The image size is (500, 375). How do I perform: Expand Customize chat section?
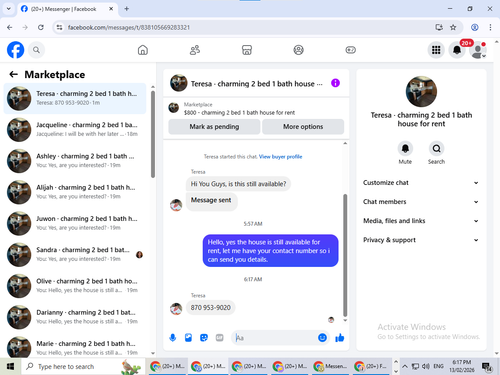pyautogui.click(x=421, y=183)
